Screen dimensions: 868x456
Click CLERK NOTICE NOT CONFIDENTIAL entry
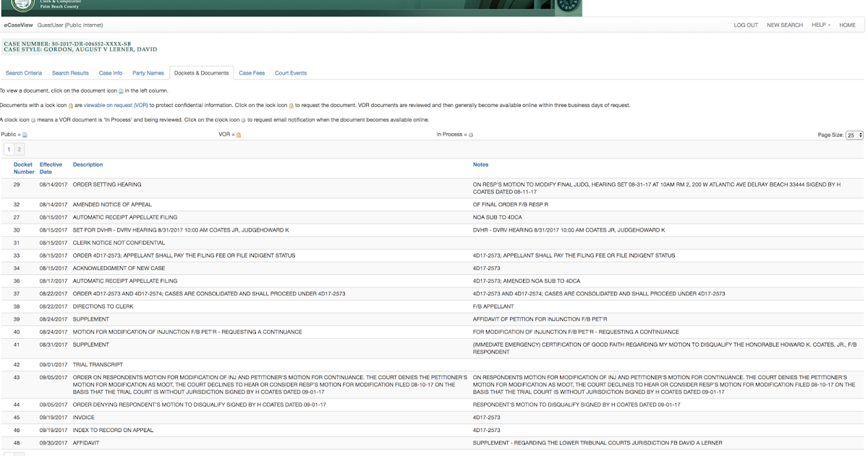(119, 242)
